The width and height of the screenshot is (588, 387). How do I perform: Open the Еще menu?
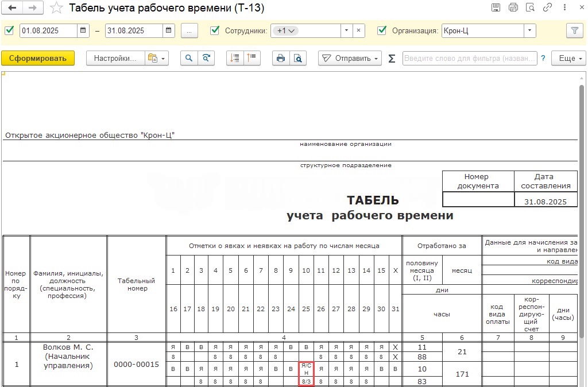[568, 58]
